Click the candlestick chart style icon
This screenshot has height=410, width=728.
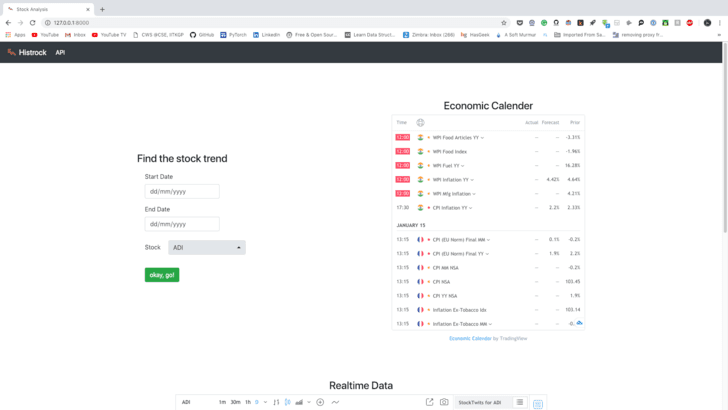(287, 402)
